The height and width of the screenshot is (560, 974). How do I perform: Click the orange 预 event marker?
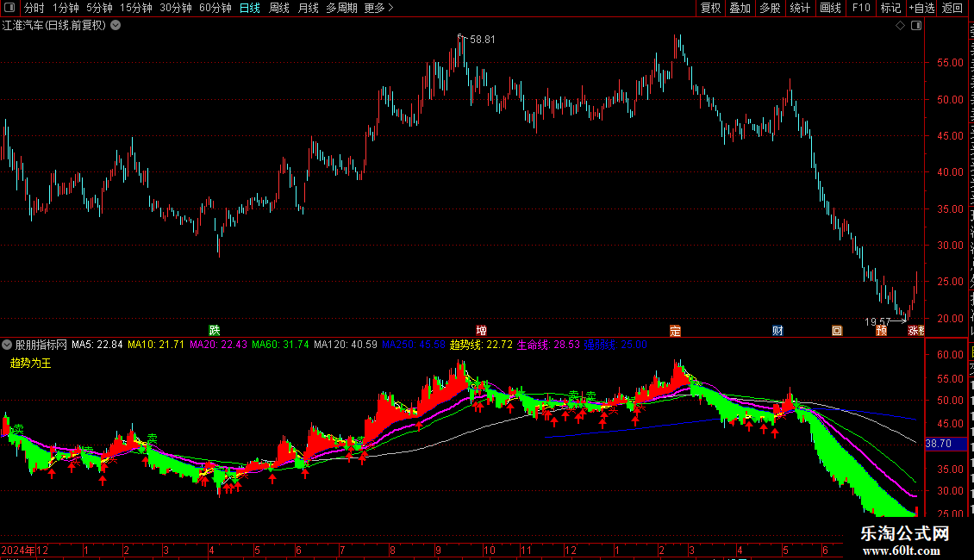[x=882, y=330]
